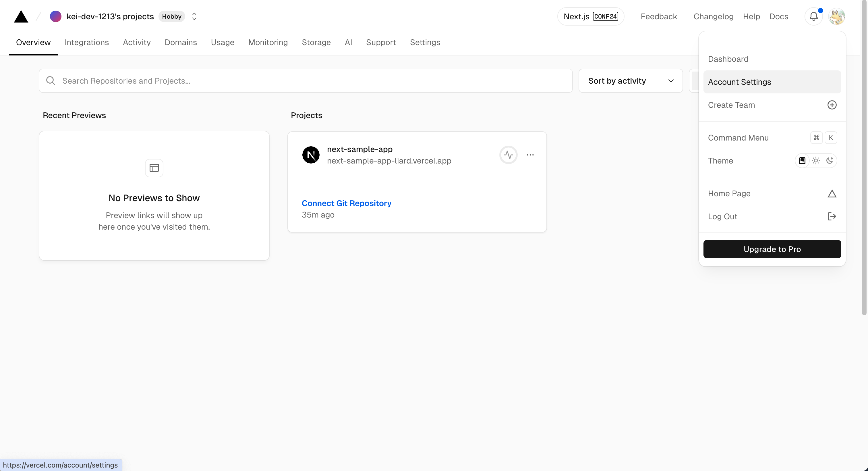This screenshot has height=471, width=868.
Task: Click the Next.js project logo
Action: click(x=311, y=155)
